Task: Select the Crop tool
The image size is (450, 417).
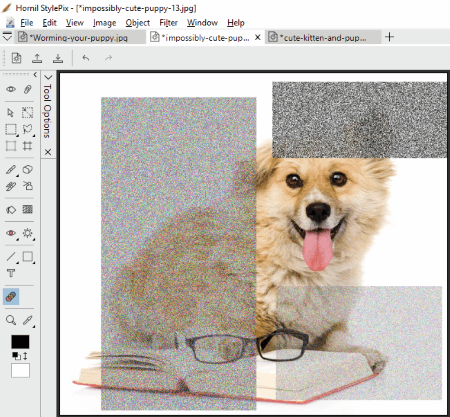Action: click(x=28, y=146)
